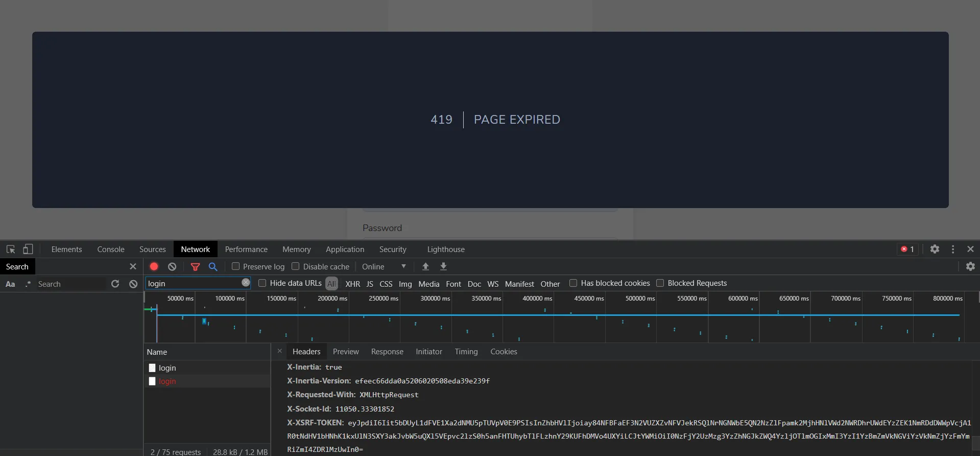
Task: Click the X-Inertia-Version header value
Action: click(422, 381)
